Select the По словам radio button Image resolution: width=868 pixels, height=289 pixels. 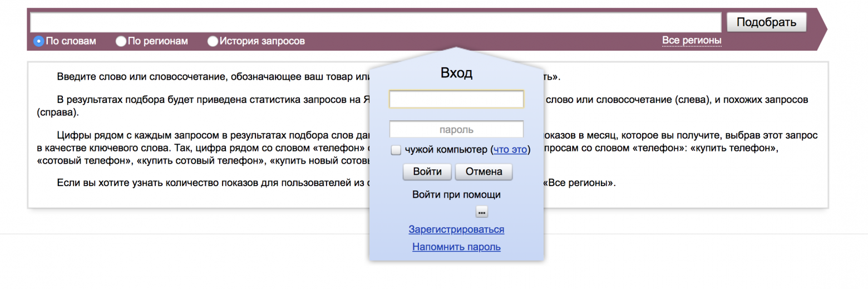(x=38, y=41)
